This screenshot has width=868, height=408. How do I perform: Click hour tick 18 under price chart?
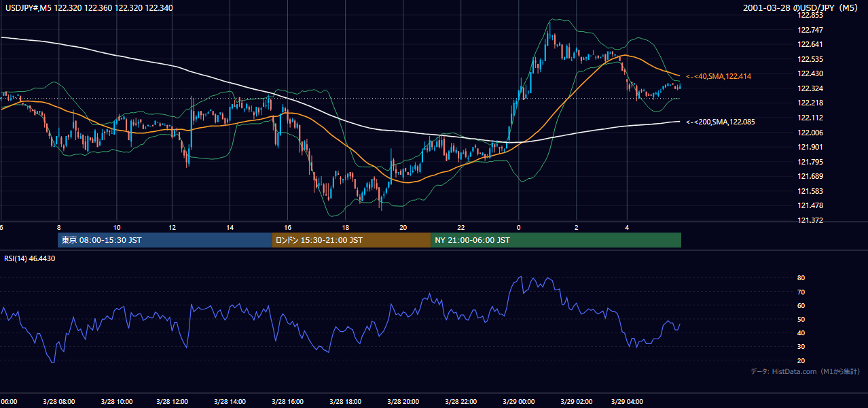click(346, 228)
